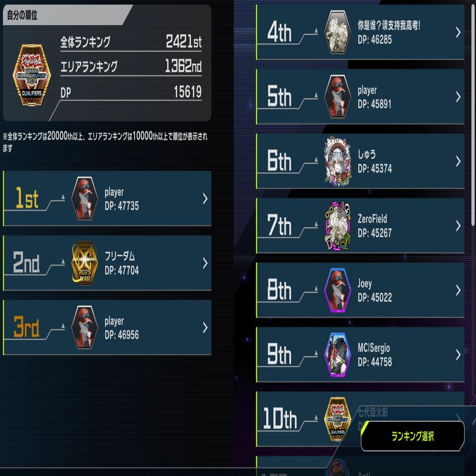
Task: Tap the 3rd place player's bird avatar
Action: pos(84,327)
